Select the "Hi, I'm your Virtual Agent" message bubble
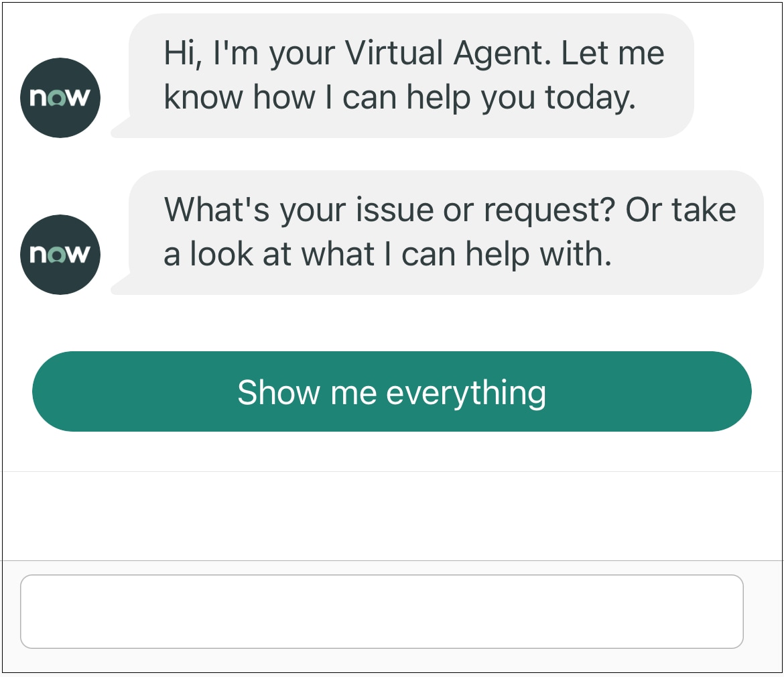This screenshot has height=677, width=784. pos(403,76)
